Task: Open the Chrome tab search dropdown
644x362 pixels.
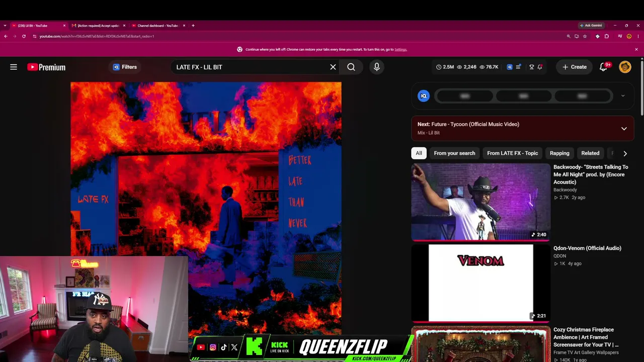Action: [5, 26]
